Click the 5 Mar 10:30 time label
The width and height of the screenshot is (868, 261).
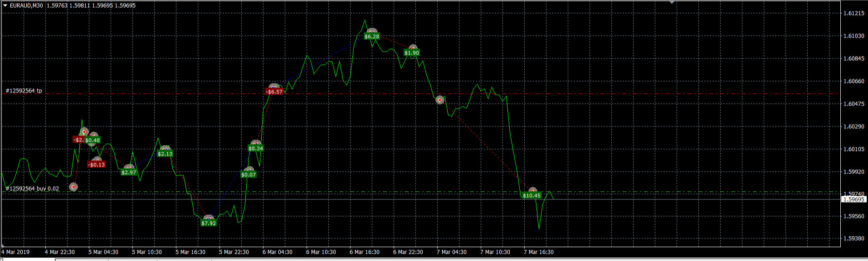(x=147, y=252)
